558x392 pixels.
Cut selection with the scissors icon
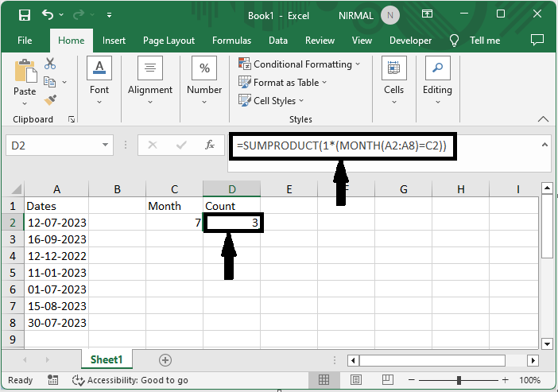pyautogui.click(x=50, y=64)
